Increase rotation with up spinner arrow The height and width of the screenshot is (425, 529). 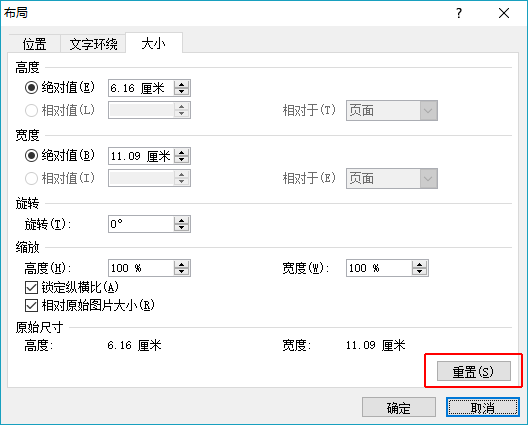(x=182, y=220)
